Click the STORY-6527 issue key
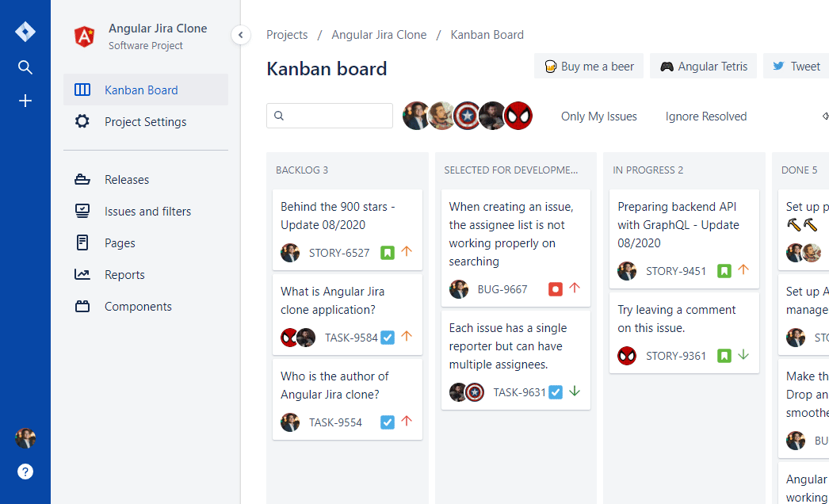 339,253
